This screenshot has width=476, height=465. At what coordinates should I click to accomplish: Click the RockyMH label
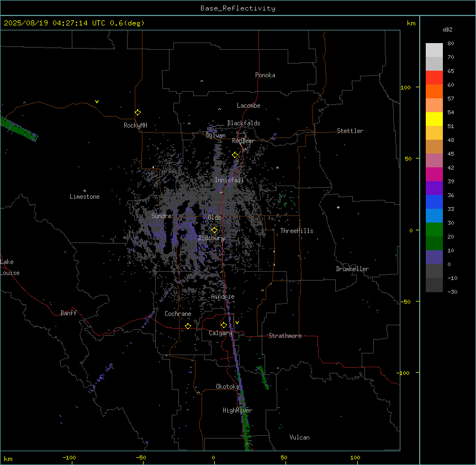135,125
